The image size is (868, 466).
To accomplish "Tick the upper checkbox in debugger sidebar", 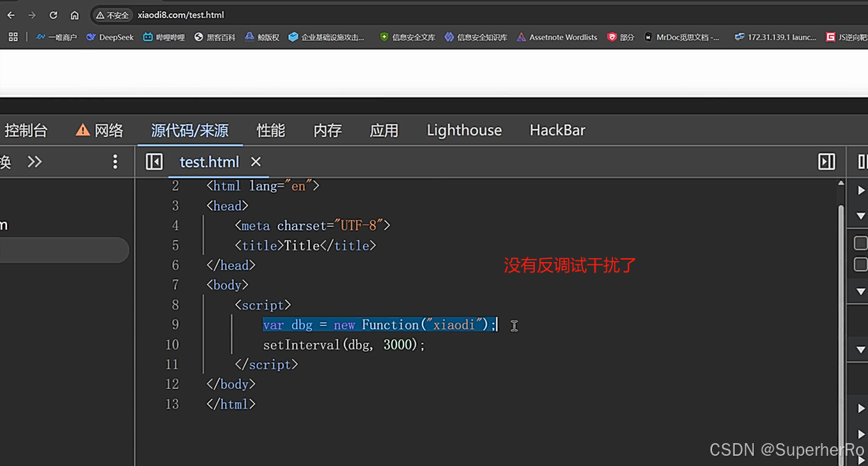I will pos(860,243).
